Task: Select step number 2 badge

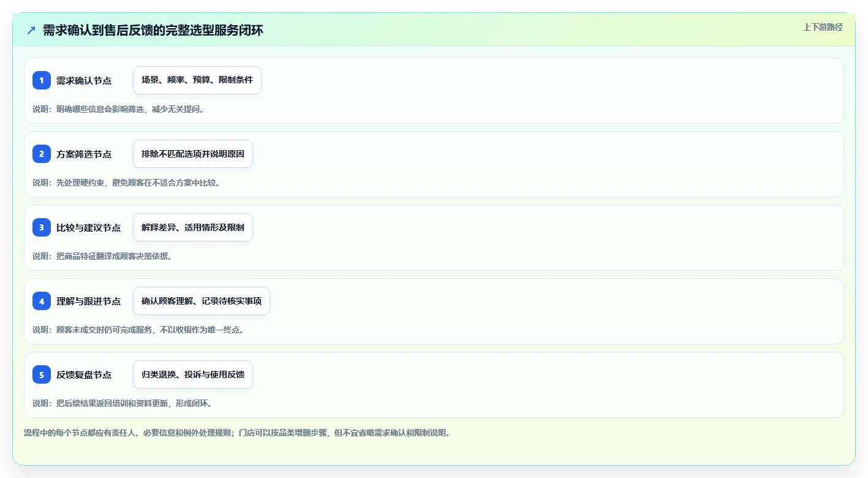Action: 42,154
